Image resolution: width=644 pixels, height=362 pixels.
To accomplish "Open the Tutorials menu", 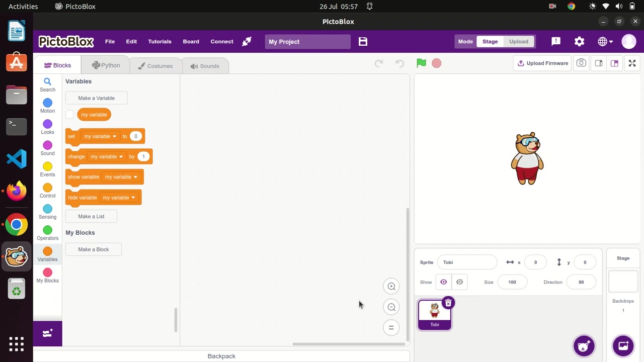I will point(159,42).
